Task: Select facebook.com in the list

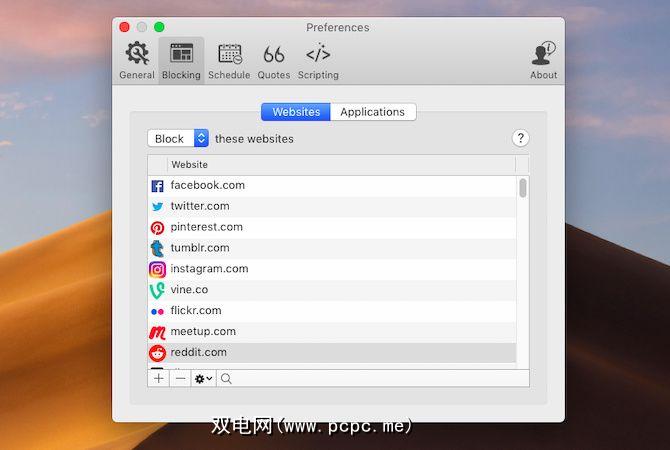Action: click(332, 185)
